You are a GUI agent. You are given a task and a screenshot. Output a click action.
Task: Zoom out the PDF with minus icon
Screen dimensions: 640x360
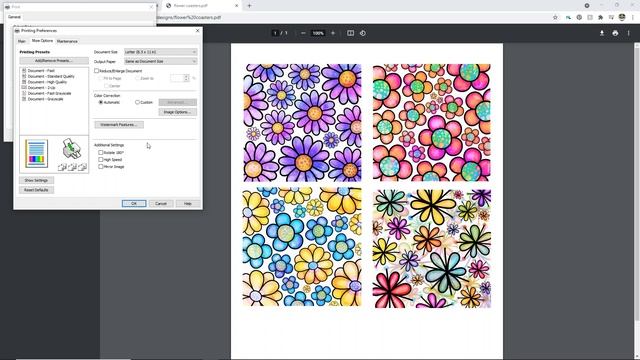[303, 33]
